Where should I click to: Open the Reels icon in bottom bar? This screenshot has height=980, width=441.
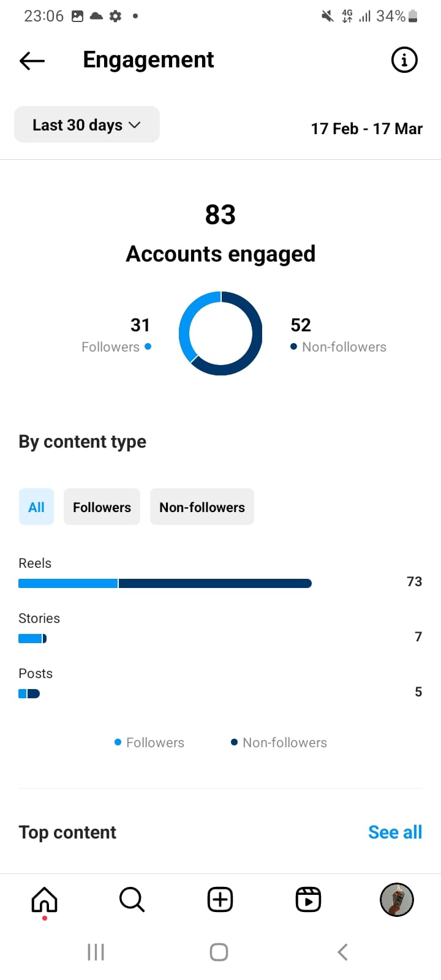(x=308, y=900)
